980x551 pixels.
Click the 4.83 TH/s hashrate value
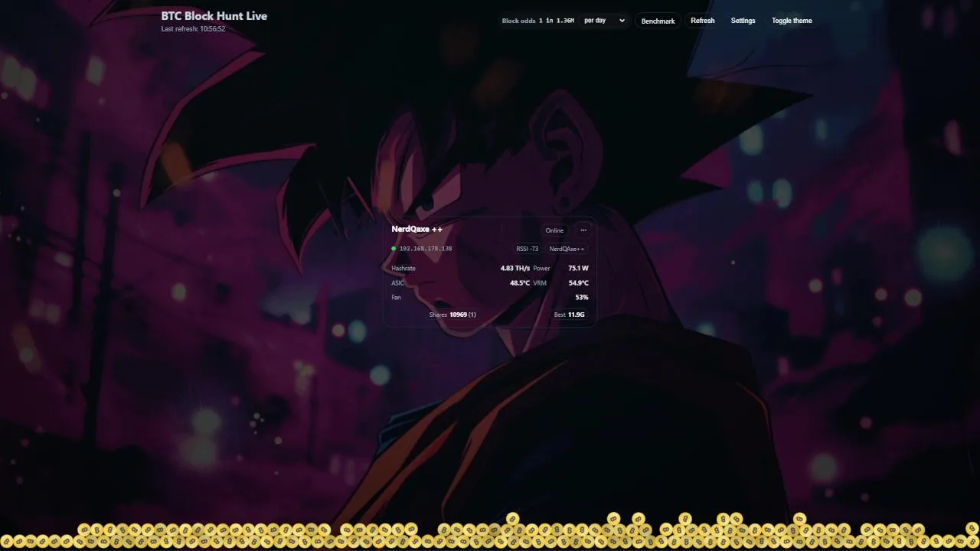515,269
